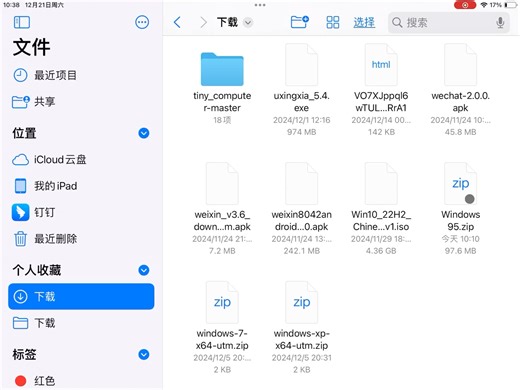The width and height of the screenshot is (520, 390).
Task: Click the "今天 10:10" date text
Action: [x=460, y=239]
